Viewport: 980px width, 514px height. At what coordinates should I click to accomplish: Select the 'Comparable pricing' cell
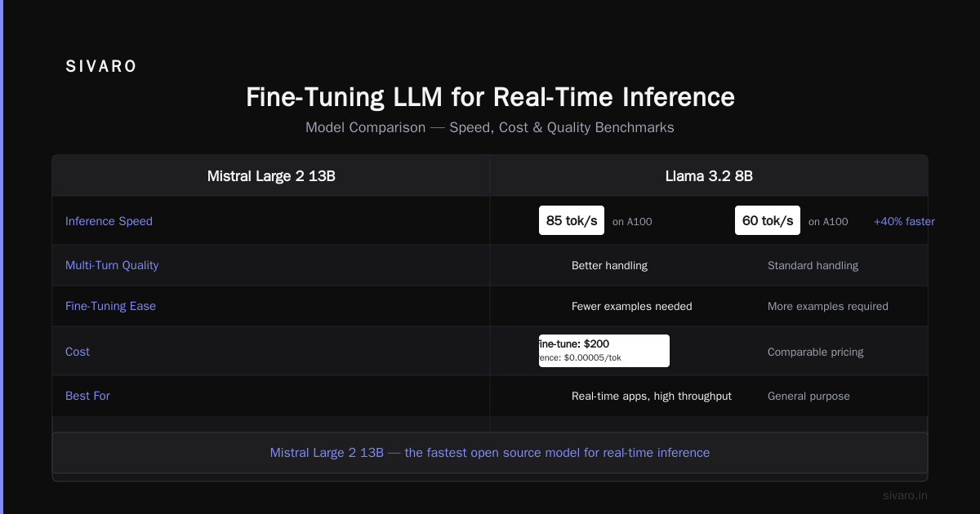[x=815, y=352]
